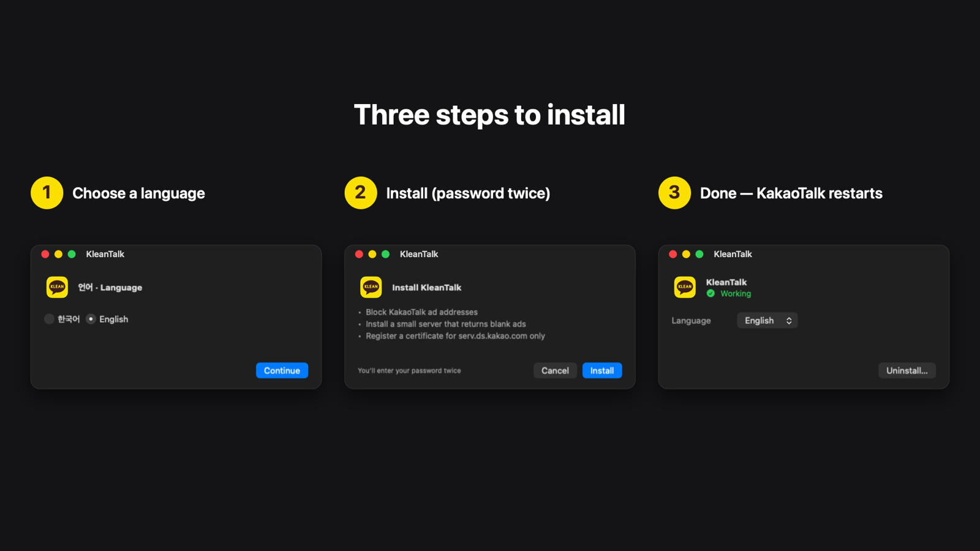Maximize the Working status window with green button
Image resolution: width=980 pixels, height=551 pixels.
699,254
